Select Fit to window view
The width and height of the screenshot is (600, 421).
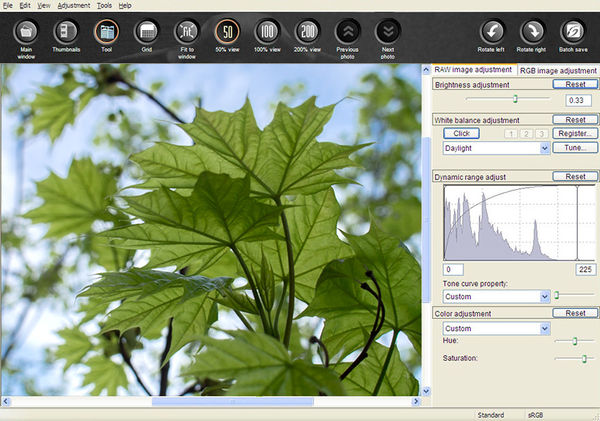(x=187, y=32)
